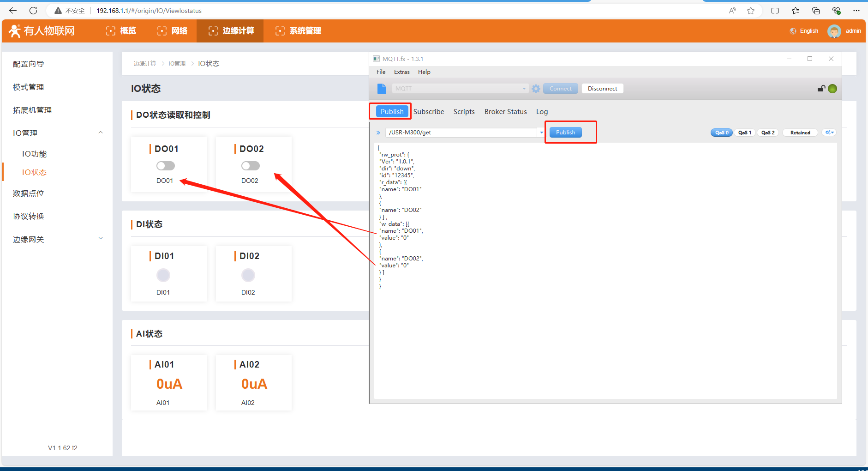
Task: Open the browser collections icon
Action: pyautogui.click(x=816, y=11)
